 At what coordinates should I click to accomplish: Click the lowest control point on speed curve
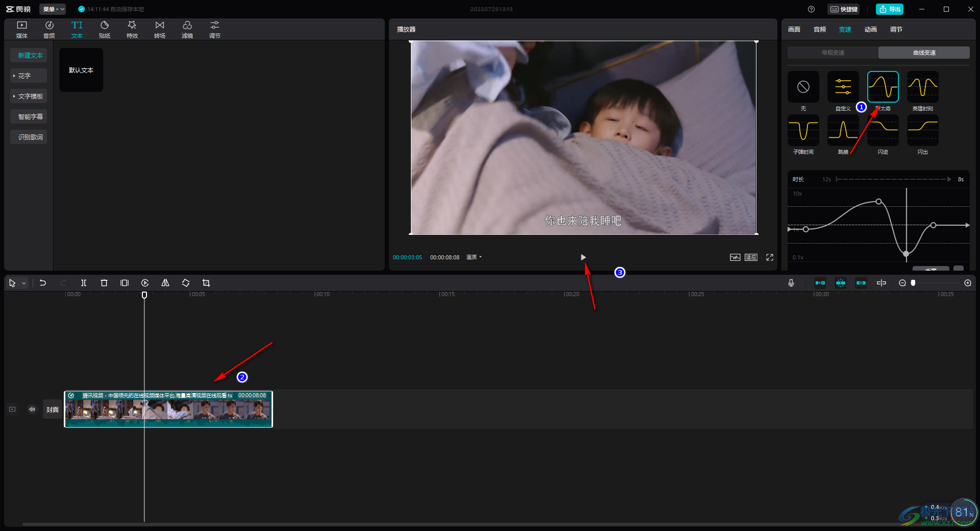(906, 254)
